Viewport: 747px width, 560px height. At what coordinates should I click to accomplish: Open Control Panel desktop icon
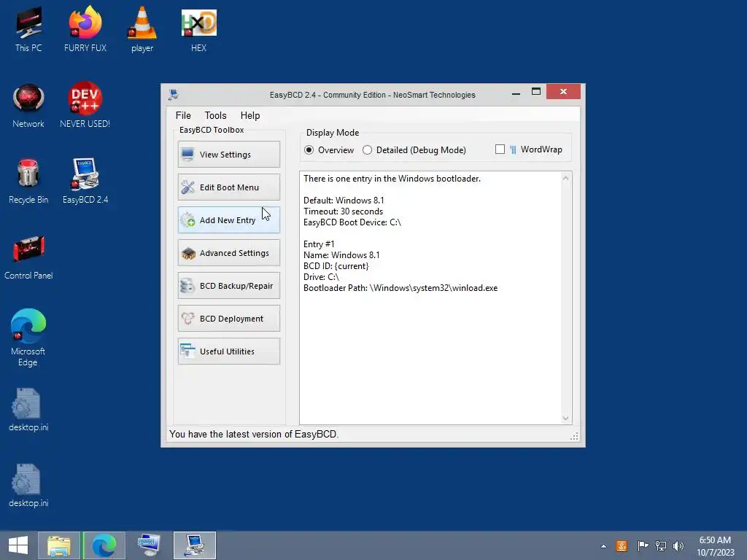tap(28, 257)
